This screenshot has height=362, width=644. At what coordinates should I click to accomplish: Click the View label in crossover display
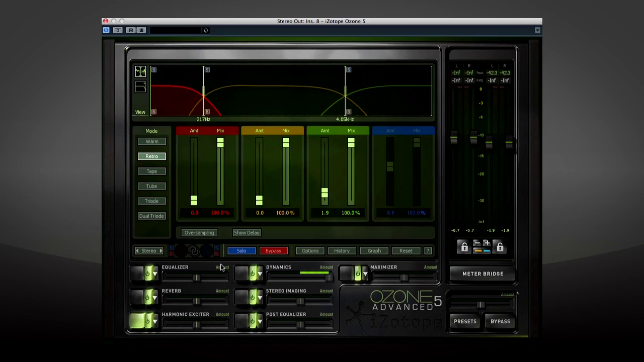pos(140,112)
